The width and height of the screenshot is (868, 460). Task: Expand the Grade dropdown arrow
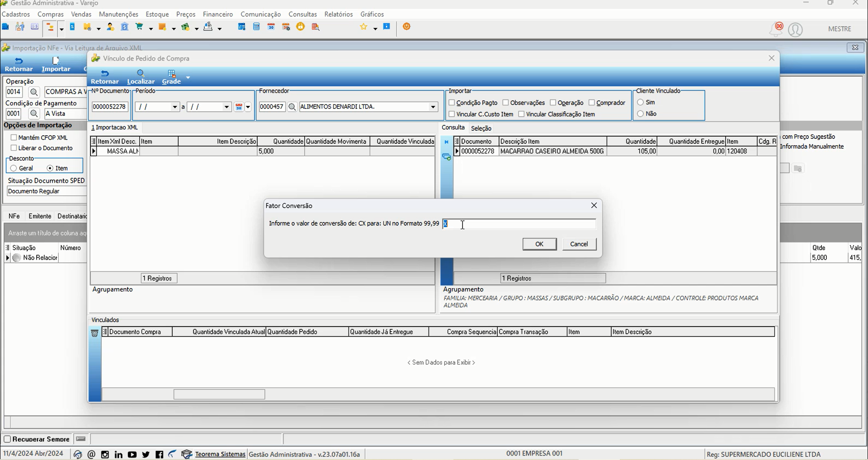188,77
